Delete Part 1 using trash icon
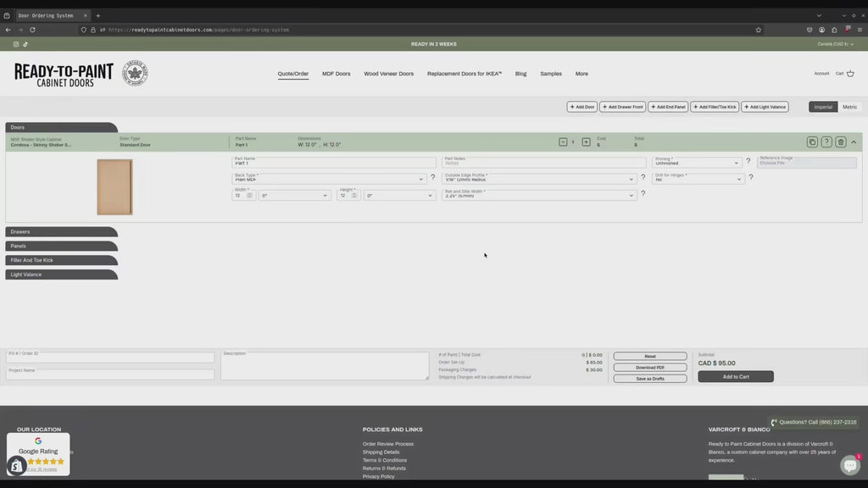The height and width of the screenshot is (488, 868). (x=840, y=142)
